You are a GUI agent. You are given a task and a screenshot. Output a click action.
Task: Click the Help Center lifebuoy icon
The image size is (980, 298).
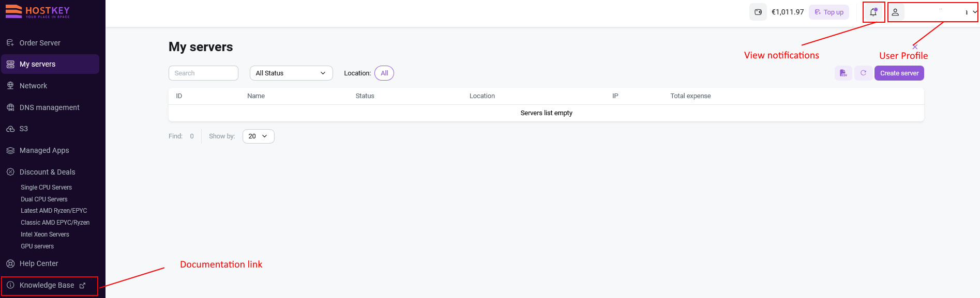tap(10, 263)
